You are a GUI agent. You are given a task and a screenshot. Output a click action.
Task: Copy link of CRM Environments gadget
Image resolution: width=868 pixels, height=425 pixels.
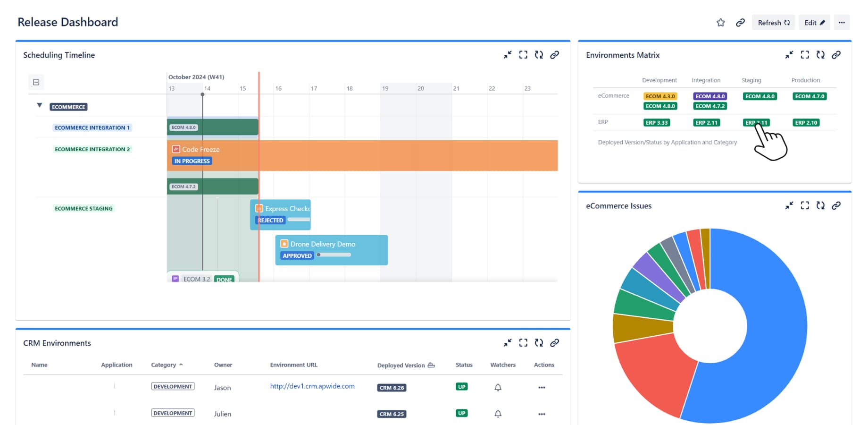coord(554,343)
